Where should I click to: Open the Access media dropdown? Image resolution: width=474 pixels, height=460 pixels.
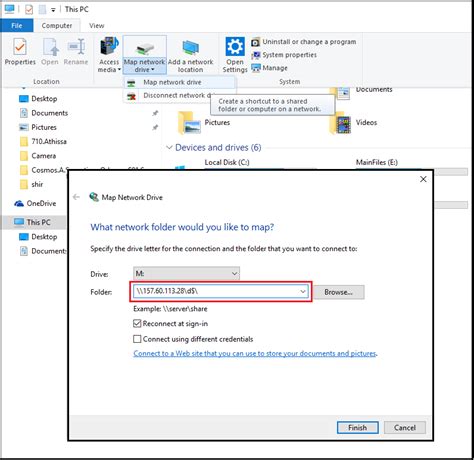click(109, 55)
